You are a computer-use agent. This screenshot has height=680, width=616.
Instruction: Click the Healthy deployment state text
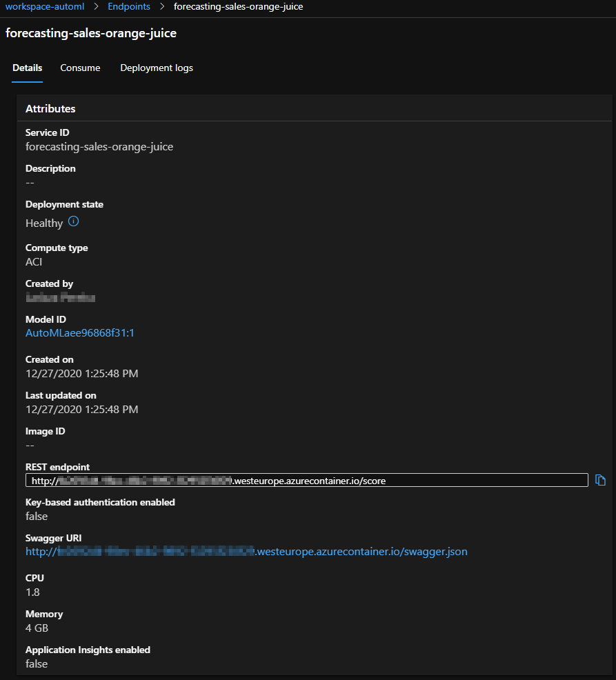click(44, 223)
